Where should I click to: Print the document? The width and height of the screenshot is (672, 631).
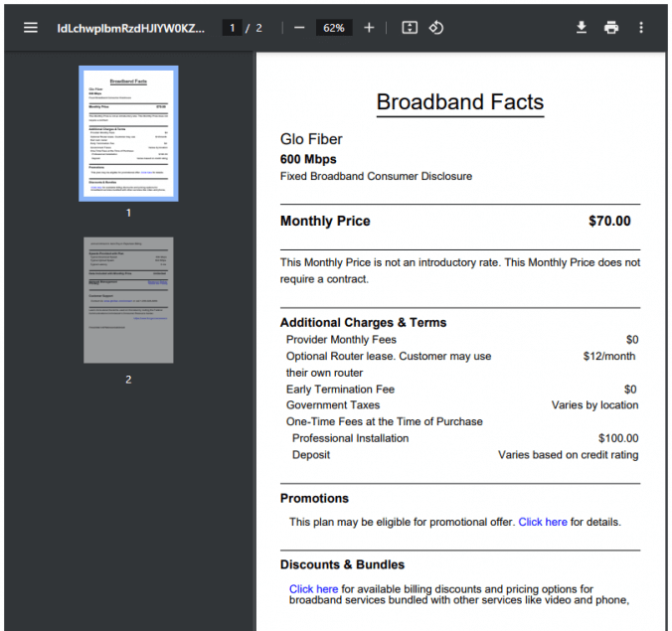tap(611, 28)
